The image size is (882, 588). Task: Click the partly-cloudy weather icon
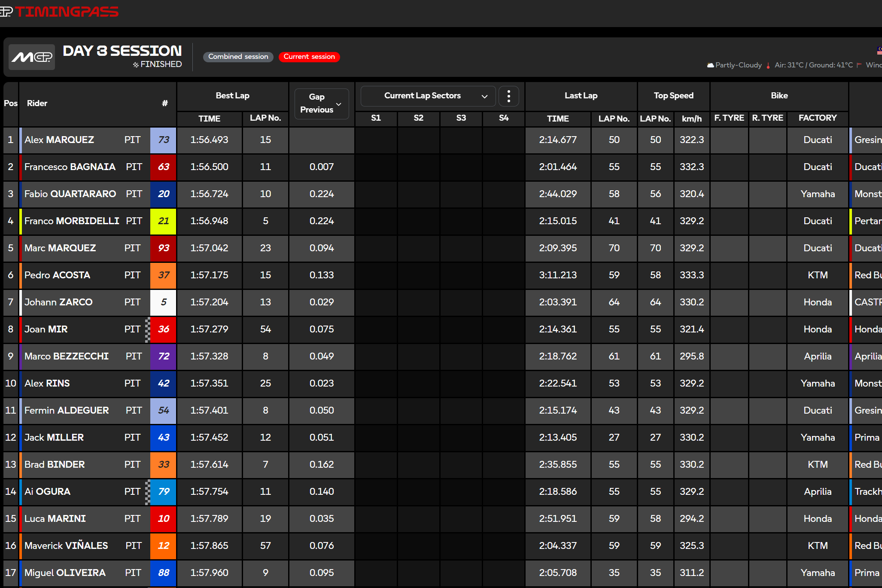click(710, 65)
